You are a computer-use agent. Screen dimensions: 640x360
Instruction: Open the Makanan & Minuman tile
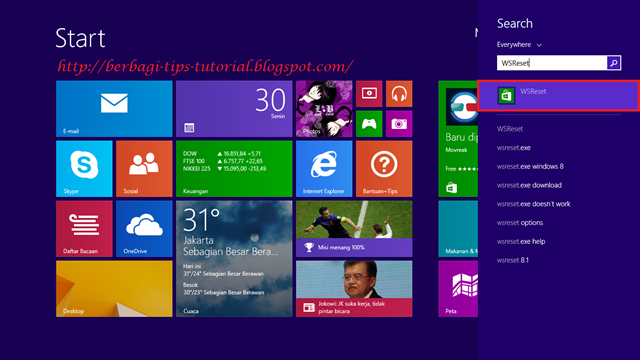[458, 229]
